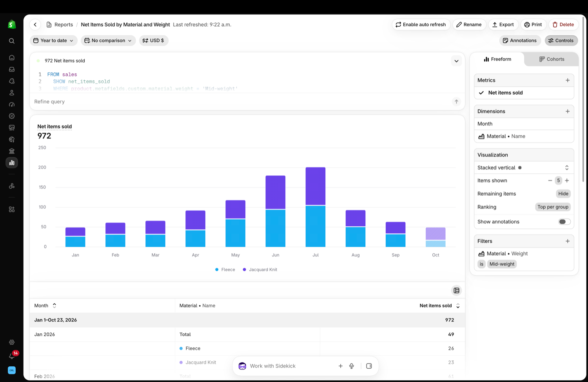Open the Annotations panel button
Image resolution: width=588 pixels, height=382 pixels.
pos(520,40)
